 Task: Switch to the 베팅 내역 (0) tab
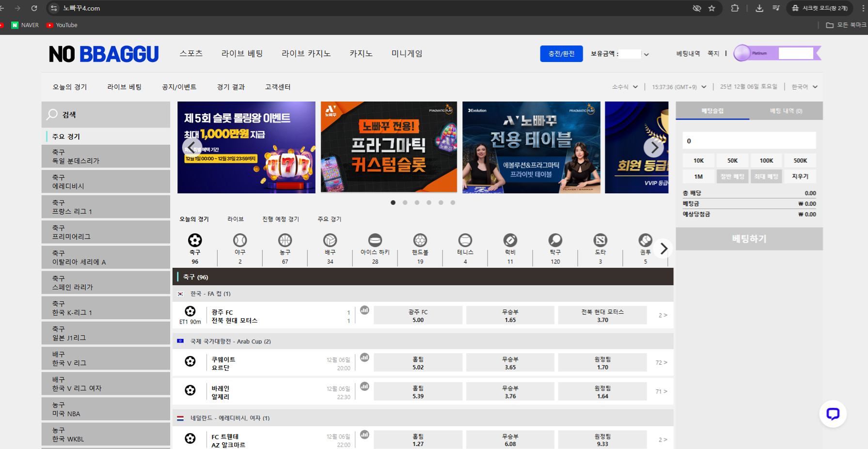click(786, 111)
